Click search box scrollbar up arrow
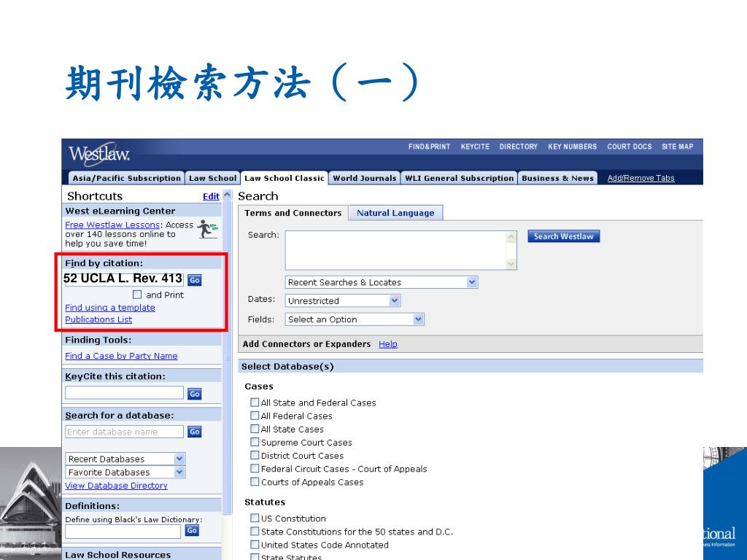Viewport: 747px width, 560px height. tap(511, 237)
